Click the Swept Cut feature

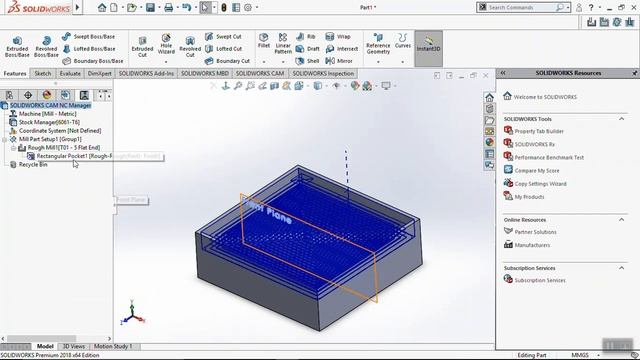[x=223, y=37]
